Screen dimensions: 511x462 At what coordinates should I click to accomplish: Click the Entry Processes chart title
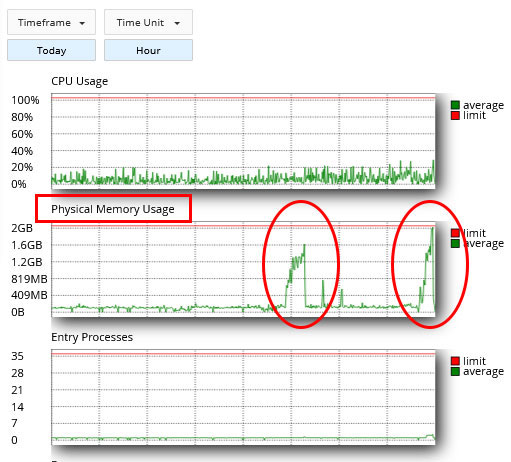(x=92, y=337)
